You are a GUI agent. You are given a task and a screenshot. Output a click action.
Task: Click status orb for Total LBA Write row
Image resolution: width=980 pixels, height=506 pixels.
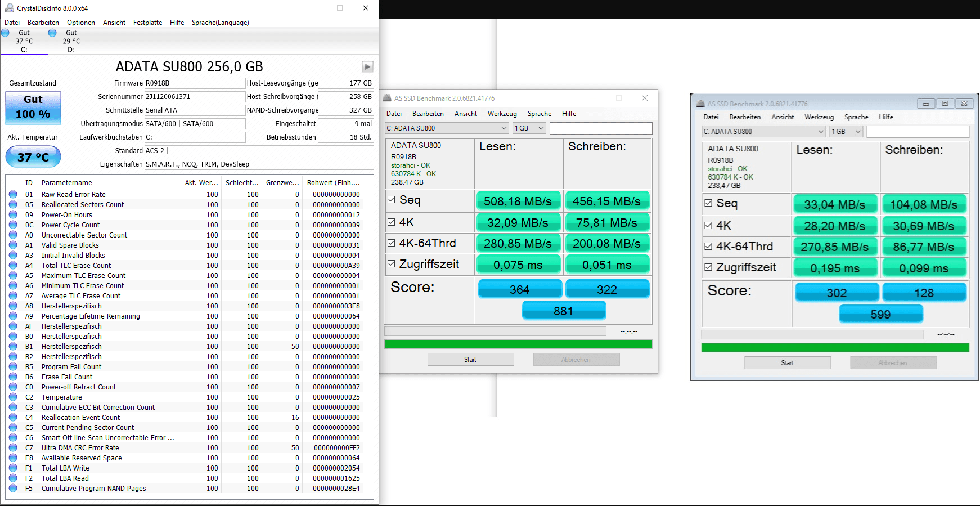click(x=13, y=468)
